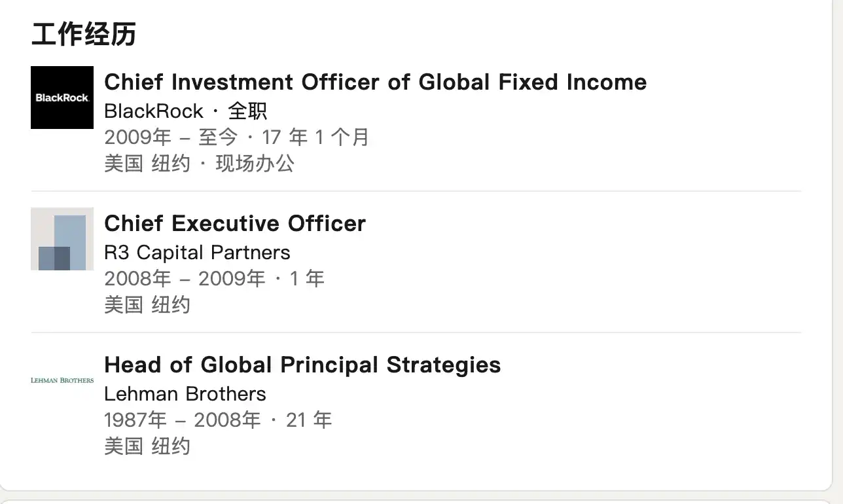The width and height of the screenshot is (843, 504).
Task: Click the R3 Capital Partners company name
Action: point(197,253)
